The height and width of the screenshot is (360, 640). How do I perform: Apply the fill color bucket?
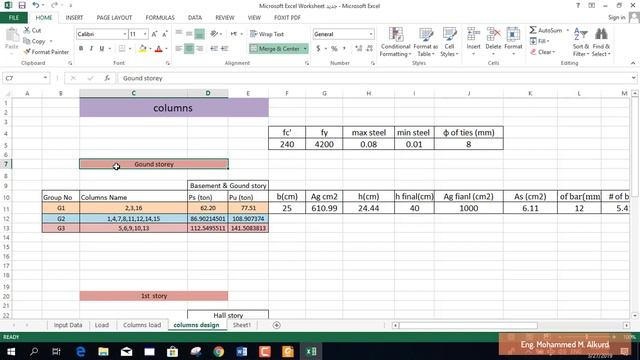(142, 49)
